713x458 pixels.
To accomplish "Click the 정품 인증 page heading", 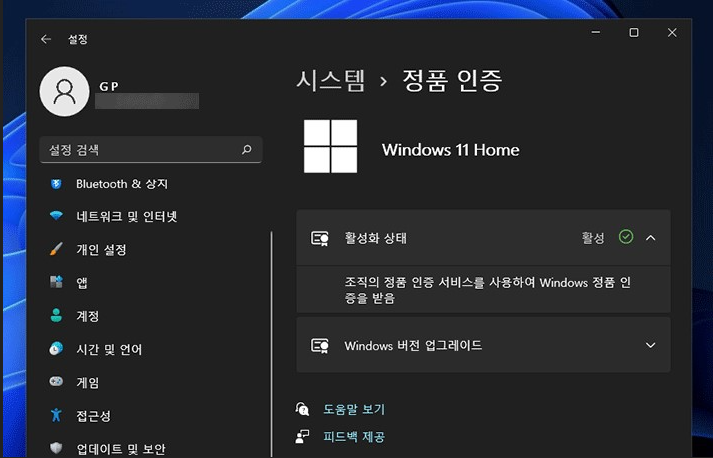I will [x=452, y=81].
